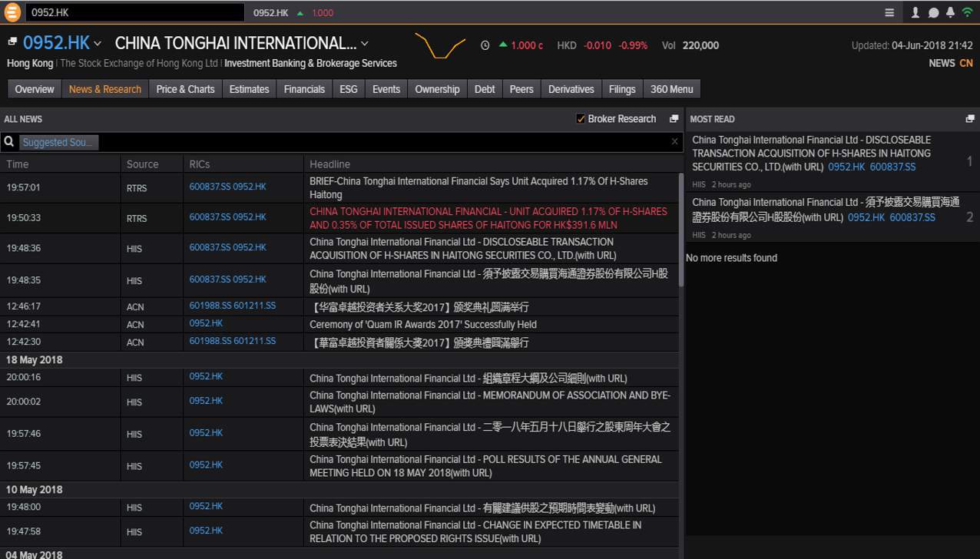This screenshot has height=559, width=980.
Task: Open second Most Read Chinese-language article
Action: [826, 210]
